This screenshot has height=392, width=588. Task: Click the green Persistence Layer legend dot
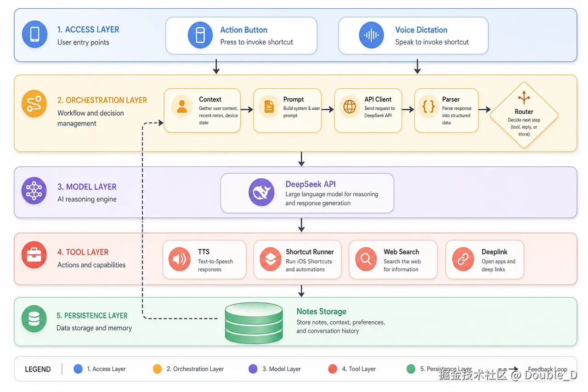click(411, 369)
